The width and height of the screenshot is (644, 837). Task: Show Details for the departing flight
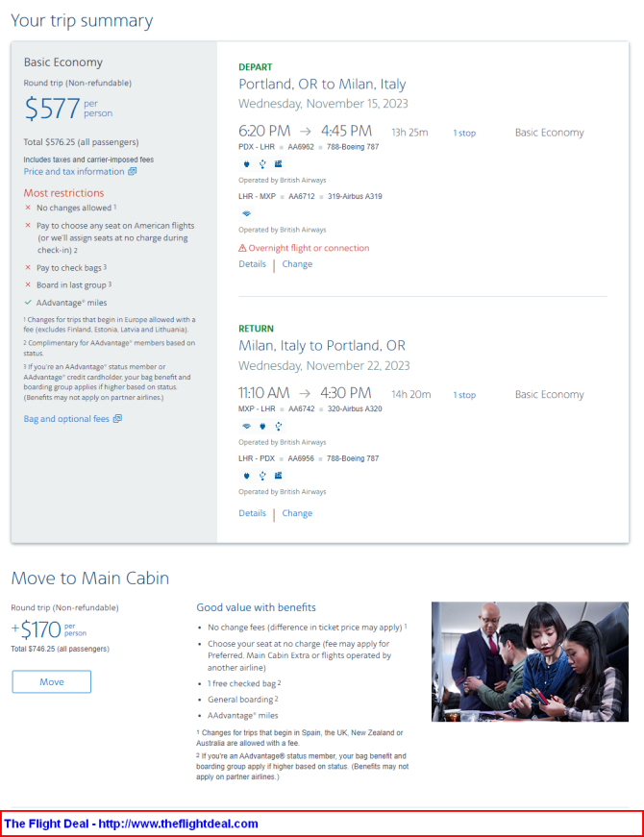coord(252,264)
